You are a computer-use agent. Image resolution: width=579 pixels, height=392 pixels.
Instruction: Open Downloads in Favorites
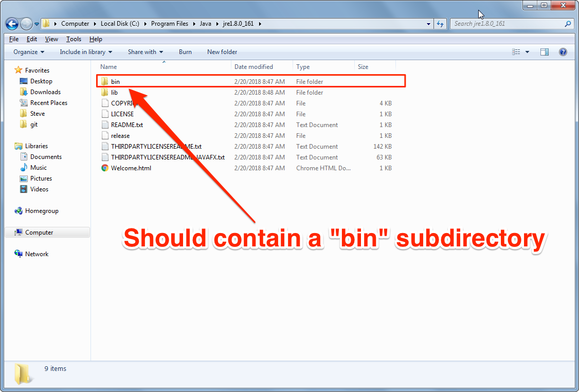coord(45,92)
